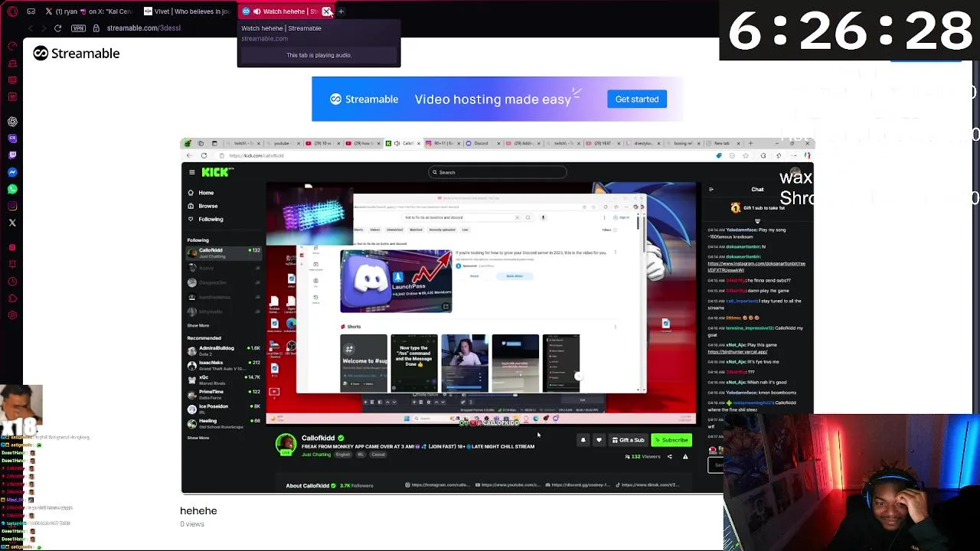This screenshot has height=551, width=980.
Task: Open the Just Chatting category link
Action: pos(316,455)
